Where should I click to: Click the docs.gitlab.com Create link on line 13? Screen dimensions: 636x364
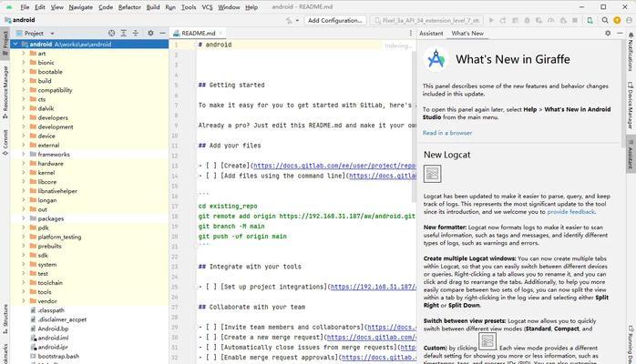point(334,166)
